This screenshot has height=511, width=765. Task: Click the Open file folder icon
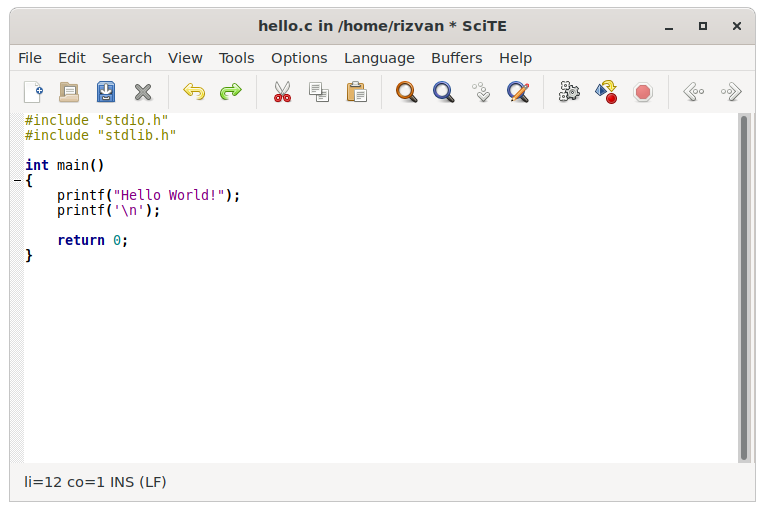(69, 92)
